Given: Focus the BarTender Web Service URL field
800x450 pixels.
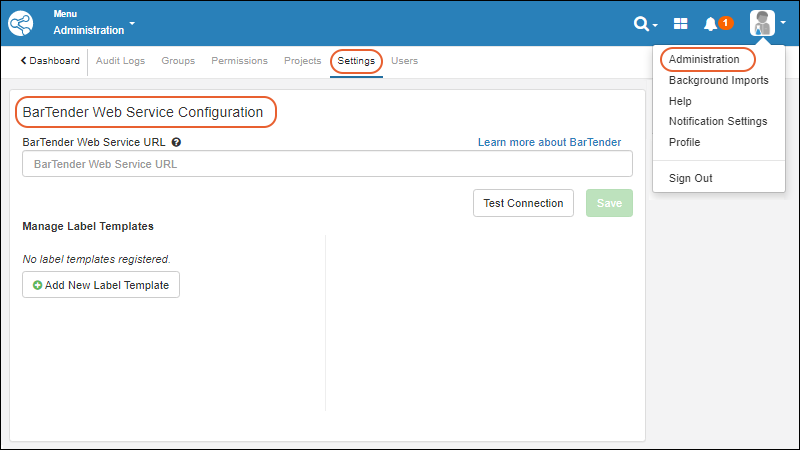Looking at the screenshot, I should [x=327, y=164].
